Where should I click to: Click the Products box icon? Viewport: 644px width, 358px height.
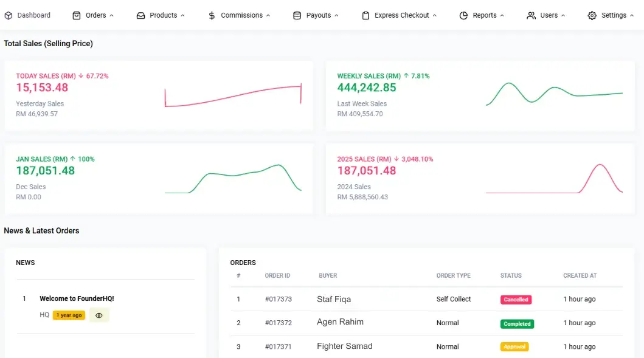click(141, 15)
